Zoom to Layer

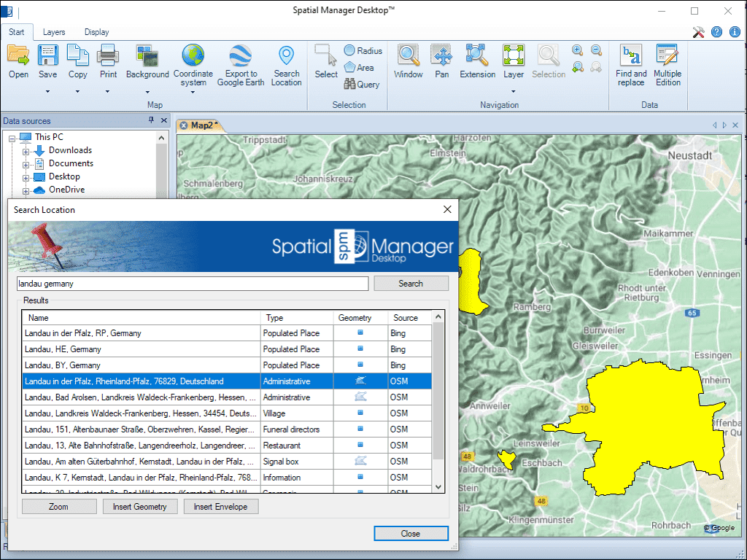pyautogui.click(x=514, y=62)
